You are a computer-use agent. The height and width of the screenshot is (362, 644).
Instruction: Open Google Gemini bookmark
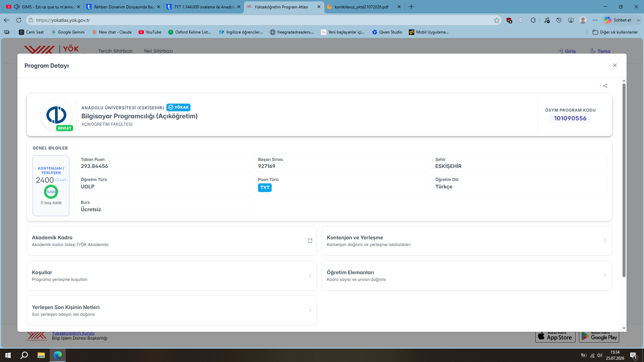click(68, 32)
